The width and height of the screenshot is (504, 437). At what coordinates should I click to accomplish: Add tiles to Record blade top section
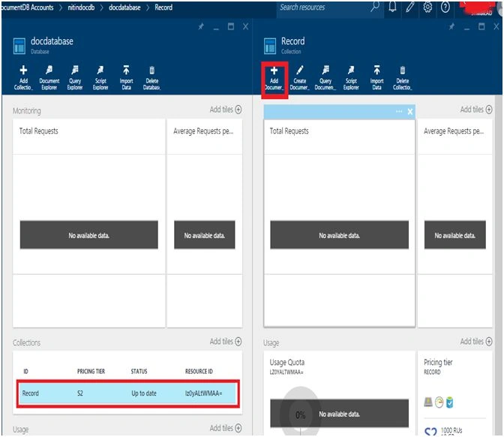(476, 110)
